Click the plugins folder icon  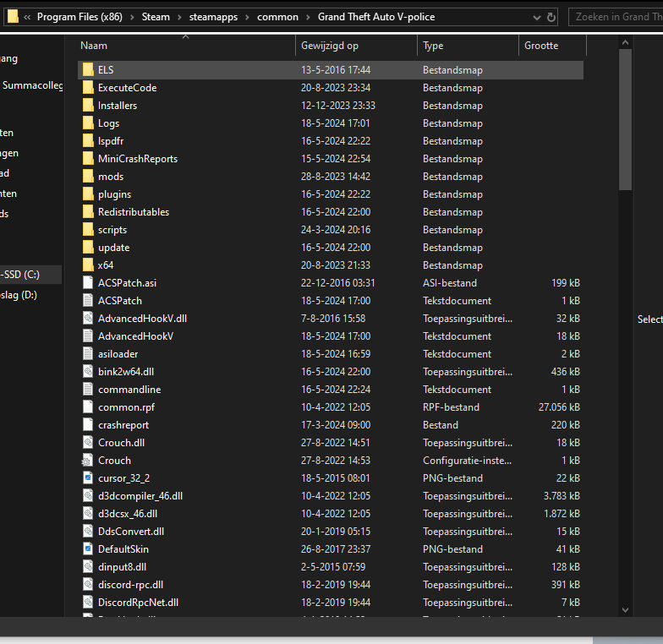(x=88, y=194)
